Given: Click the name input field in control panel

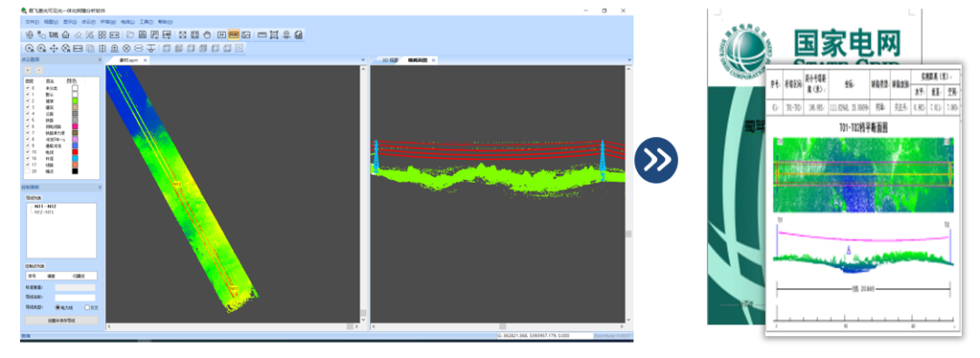Looking at the screenshot, I should click(75, 298).
